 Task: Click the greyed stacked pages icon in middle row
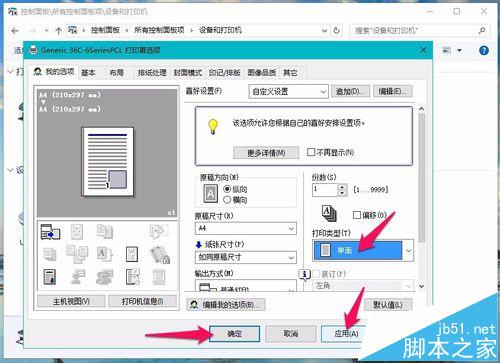point(49,254)
